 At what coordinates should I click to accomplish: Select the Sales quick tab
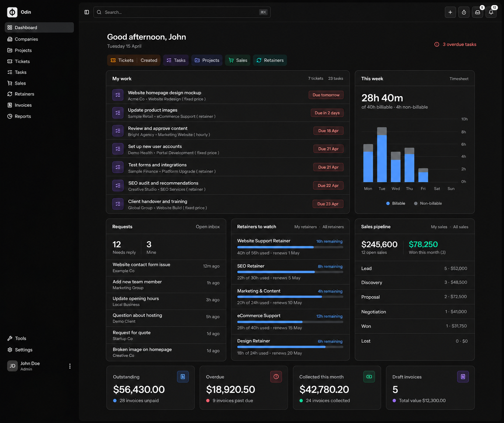(238, 60)
